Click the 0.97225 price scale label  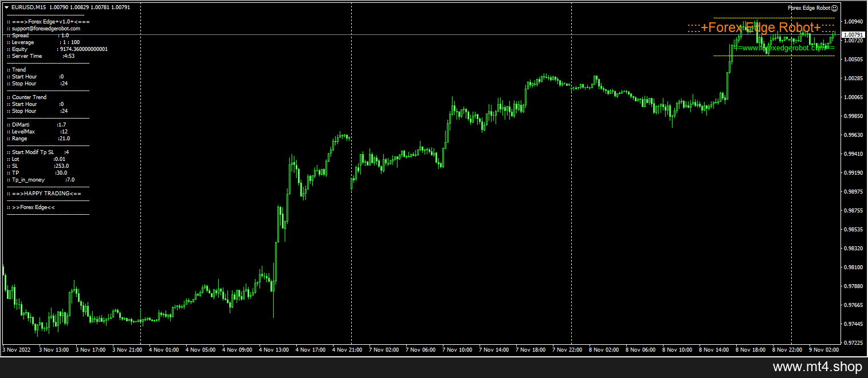854,342
